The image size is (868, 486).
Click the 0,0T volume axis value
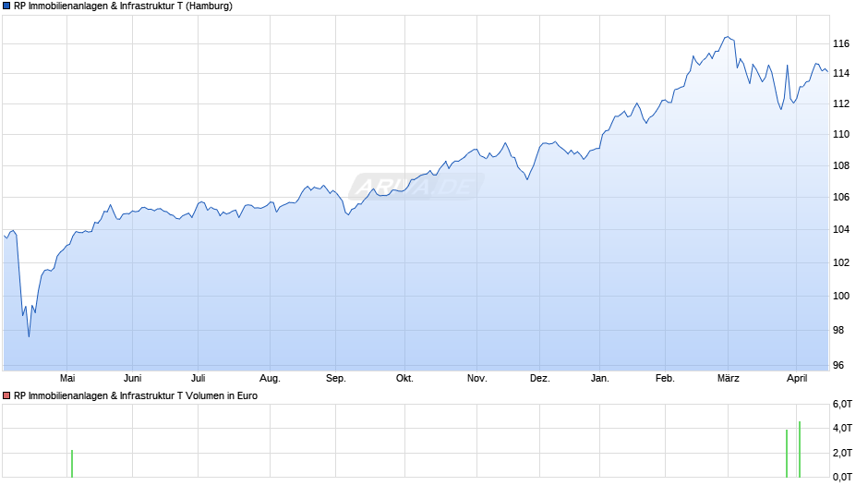(x=842, y=477)
